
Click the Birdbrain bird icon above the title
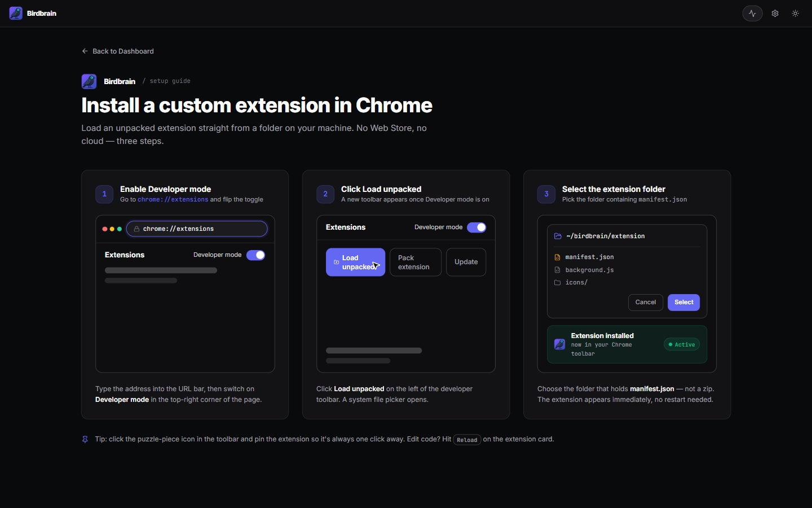coord(89,81)
